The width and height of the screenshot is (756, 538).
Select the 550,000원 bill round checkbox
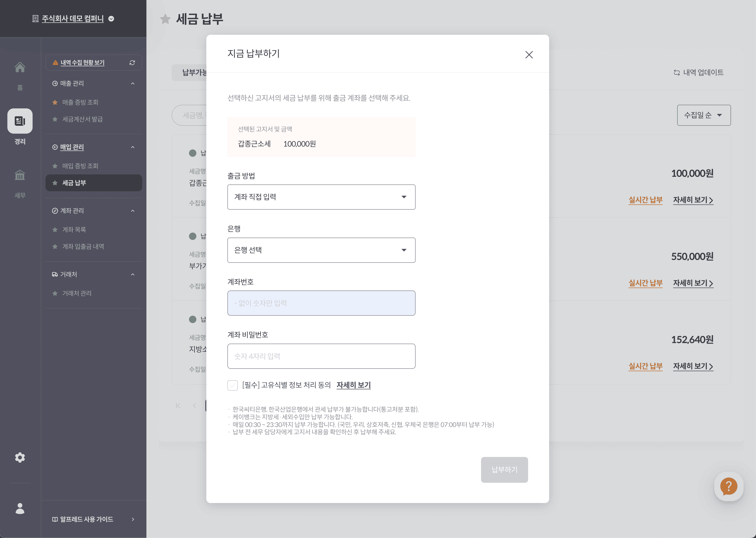[x=193, y=236]
